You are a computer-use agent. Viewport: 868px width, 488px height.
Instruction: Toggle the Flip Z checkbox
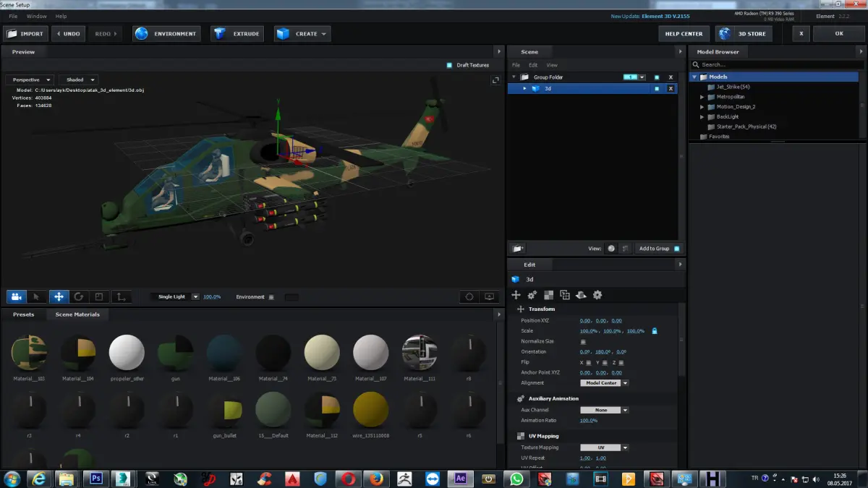click(x=621, y=362)
